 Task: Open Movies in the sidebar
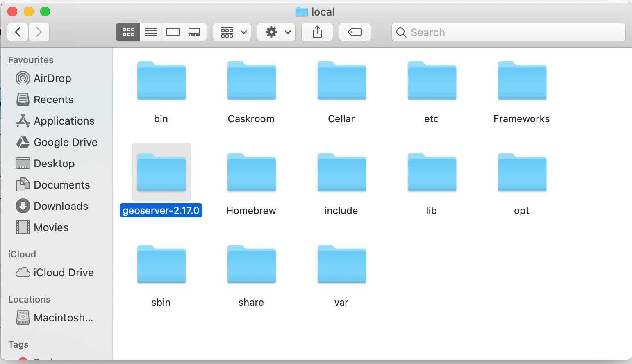56,227
